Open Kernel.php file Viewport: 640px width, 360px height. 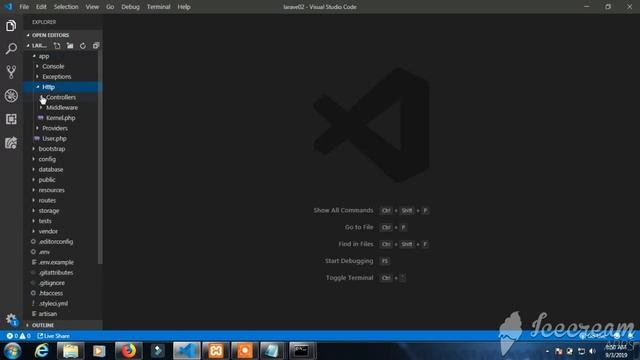click(60, 118)
